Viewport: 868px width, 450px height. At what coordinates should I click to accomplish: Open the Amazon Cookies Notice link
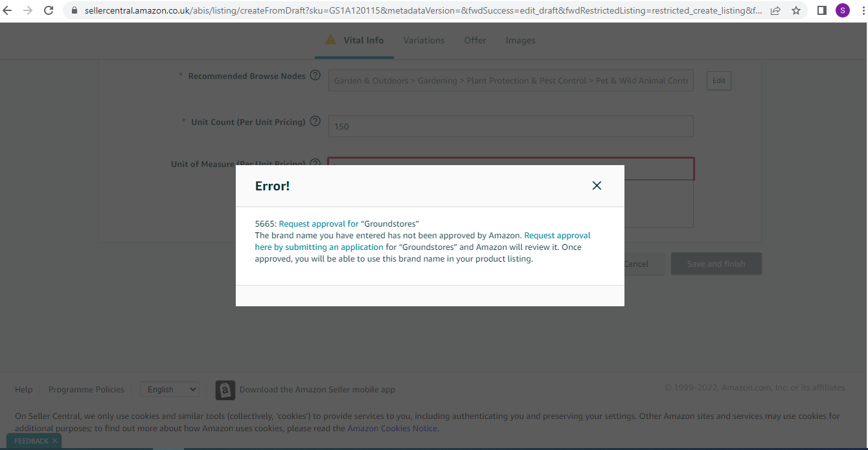tap(392, 428)
